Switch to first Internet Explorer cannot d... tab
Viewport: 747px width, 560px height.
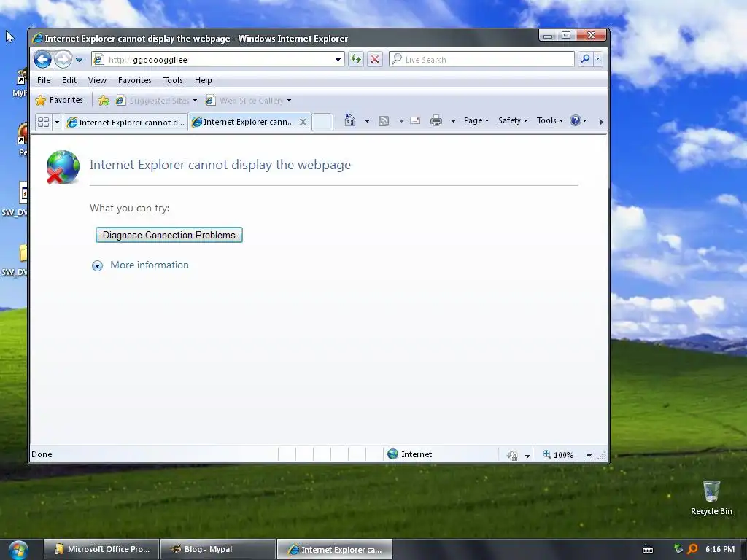pyautogui.click(x=125, y=122)
